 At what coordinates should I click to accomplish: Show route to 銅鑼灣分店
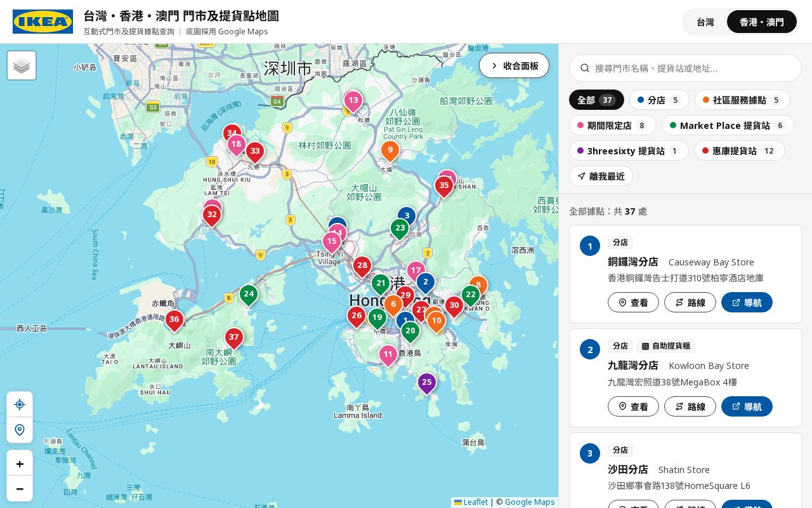pyautogui.click(x=690, y=302)
